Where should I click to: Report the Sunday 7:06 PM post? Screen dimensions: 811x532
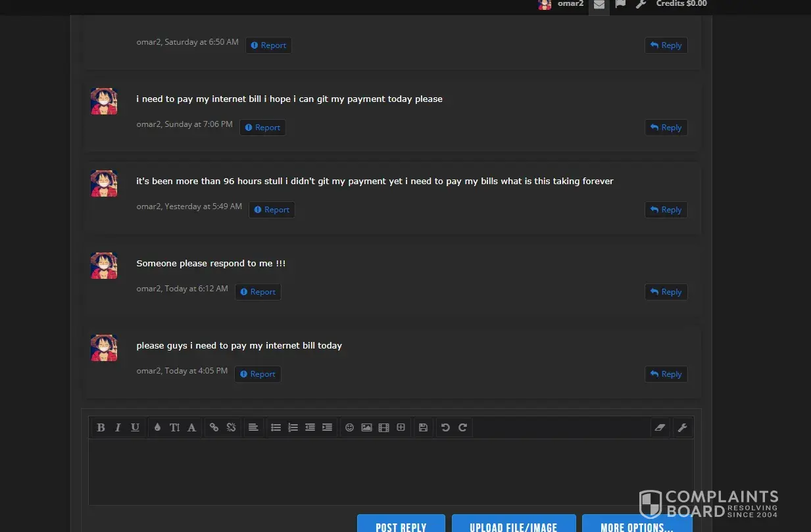(262, 128)
